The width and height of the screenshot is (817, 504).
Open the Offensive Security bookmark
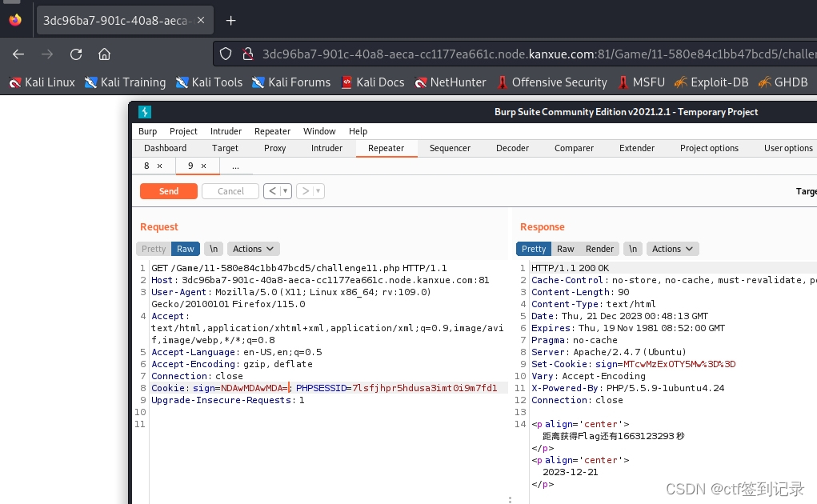[x=552, y=82]
